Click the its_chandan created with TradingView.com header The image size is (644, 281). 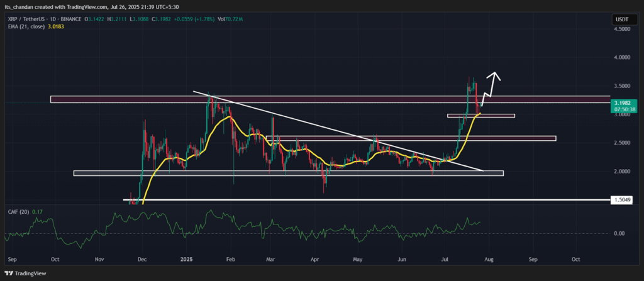coord(92,7)
